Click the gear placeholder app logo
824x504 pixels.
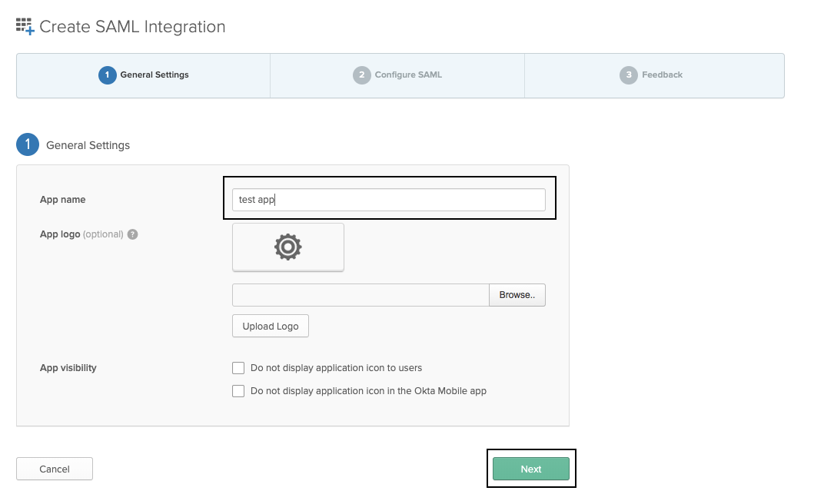coord(287,247)
